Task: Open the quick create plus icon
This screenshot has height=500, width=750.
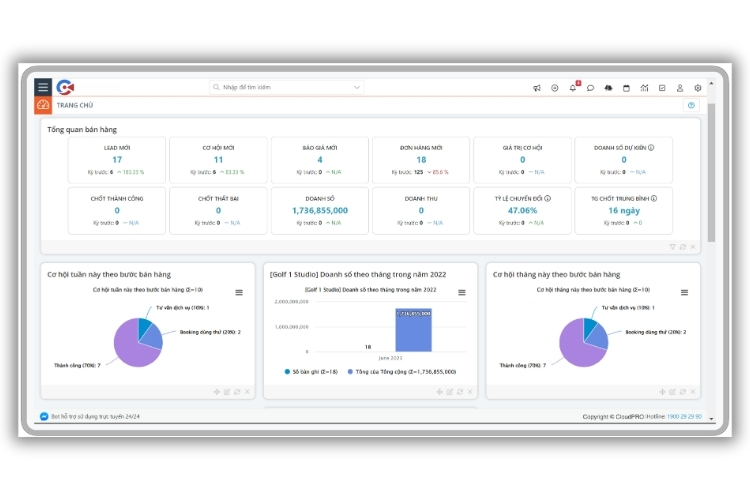Action: pos(555,88)
